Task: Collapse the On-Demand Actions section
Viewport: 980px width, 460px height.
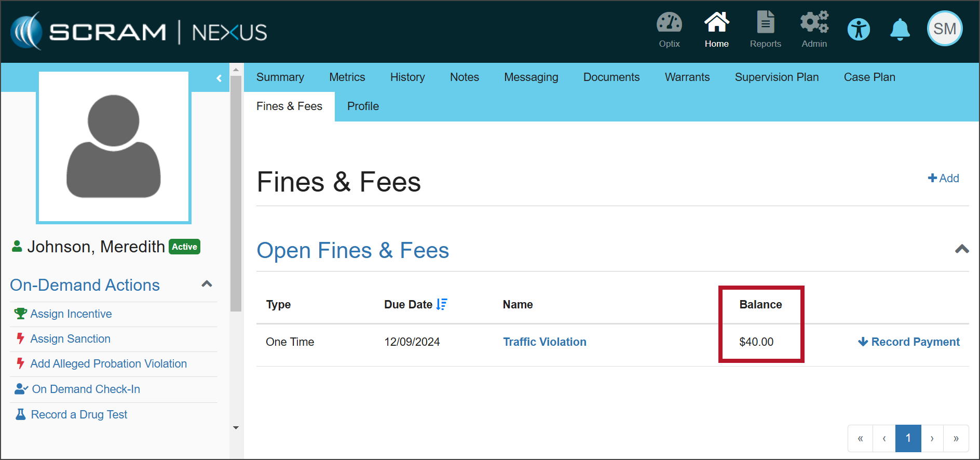Action: click(207, 284)
